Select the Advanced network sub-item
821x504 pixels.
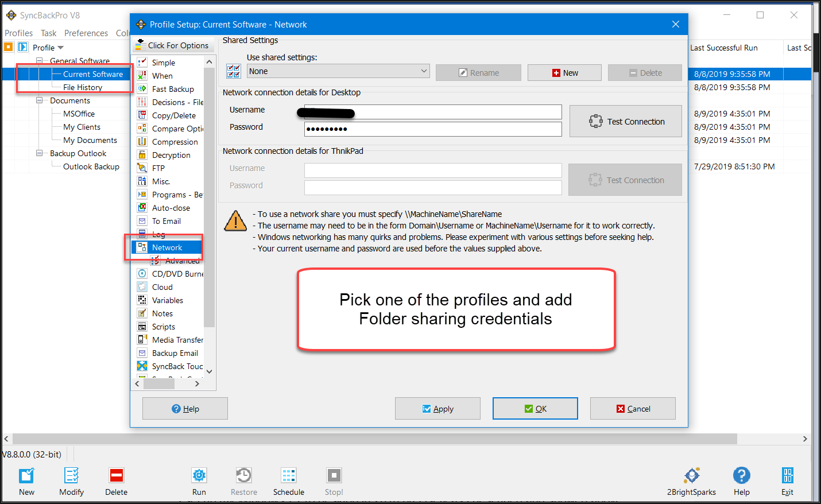182,261
